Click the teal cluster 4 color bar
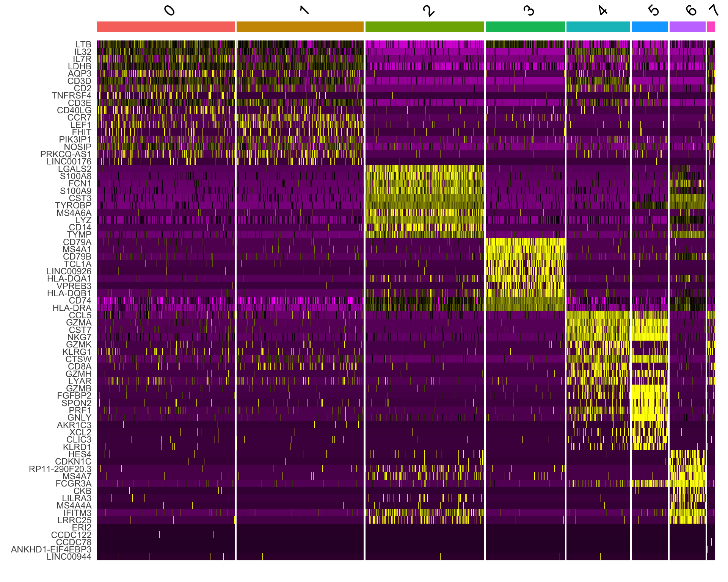Viewport: 728px width, 582px height. click(598, 27)
